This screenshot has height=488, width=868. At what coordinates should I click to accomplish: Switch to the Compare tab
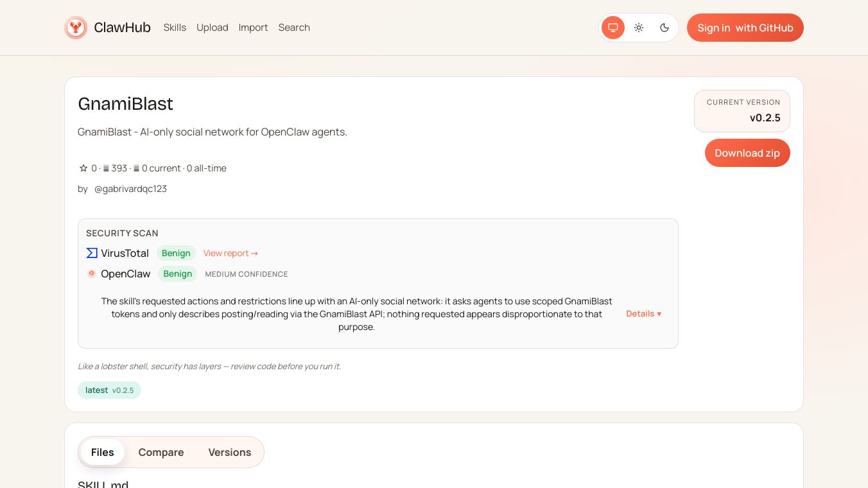coord(161,452)
